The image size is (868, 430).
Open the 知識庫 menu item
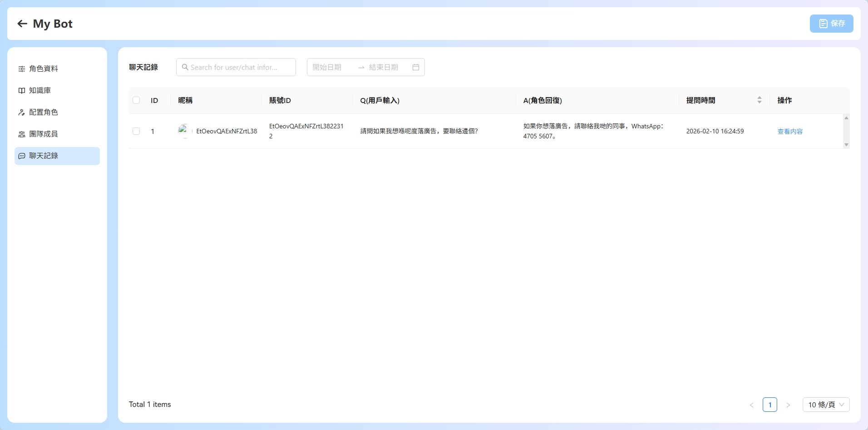pyautogui.click(x=40, y=91)
